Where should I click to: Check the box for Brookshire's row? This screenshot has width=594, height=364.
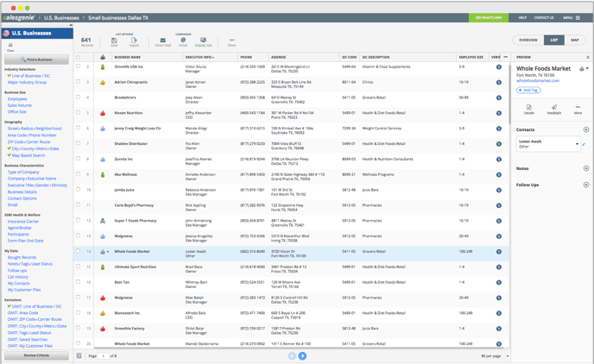click(x=78, y=97)
